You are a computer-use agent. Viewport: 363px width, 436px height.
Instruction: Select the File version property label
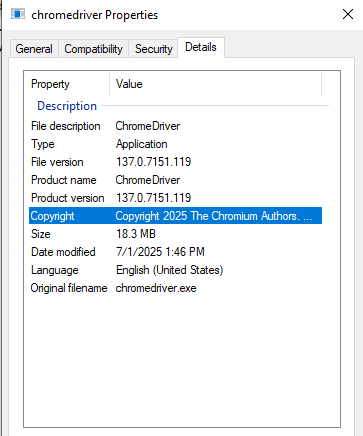click(x=57, y=162)
